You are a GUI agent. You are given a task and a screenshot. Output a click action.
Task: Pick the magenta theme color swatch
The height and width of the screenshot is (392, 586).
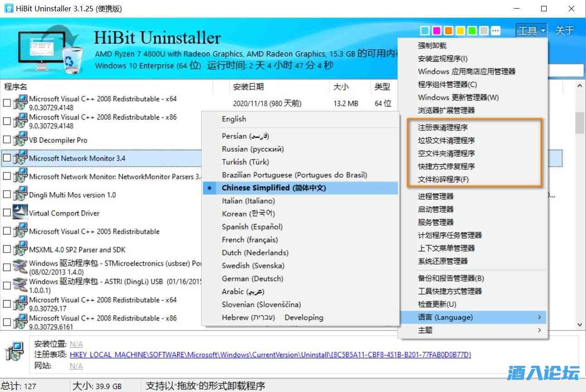pyautogui.click(x=437, y=31)
